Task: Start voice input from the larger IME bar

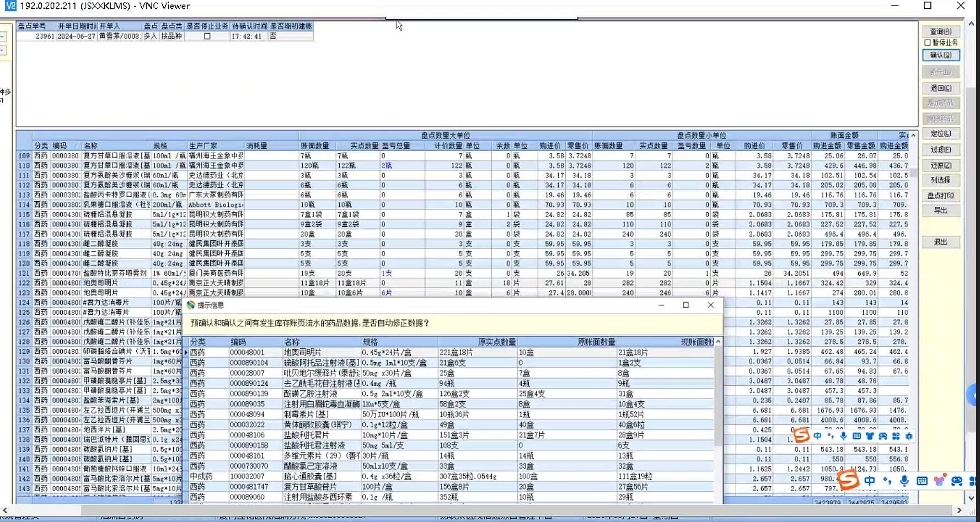Action: tap(904, 481)
